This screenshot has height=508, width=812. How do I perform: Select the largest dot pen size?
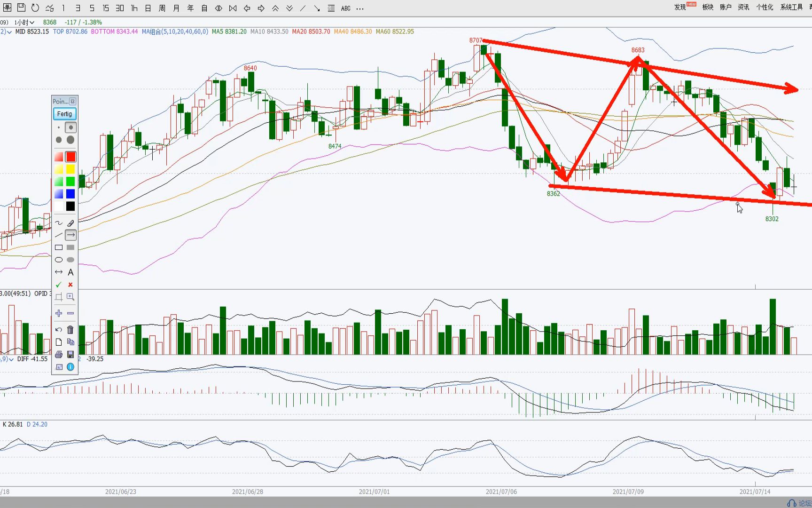(70, 140)
